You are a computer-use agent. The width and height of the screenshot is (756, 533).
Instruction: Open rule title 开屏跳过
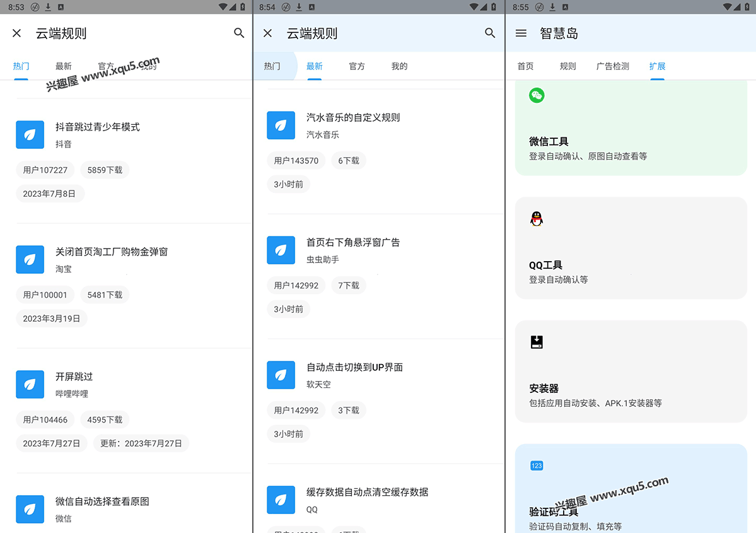[x=74, y=377]
